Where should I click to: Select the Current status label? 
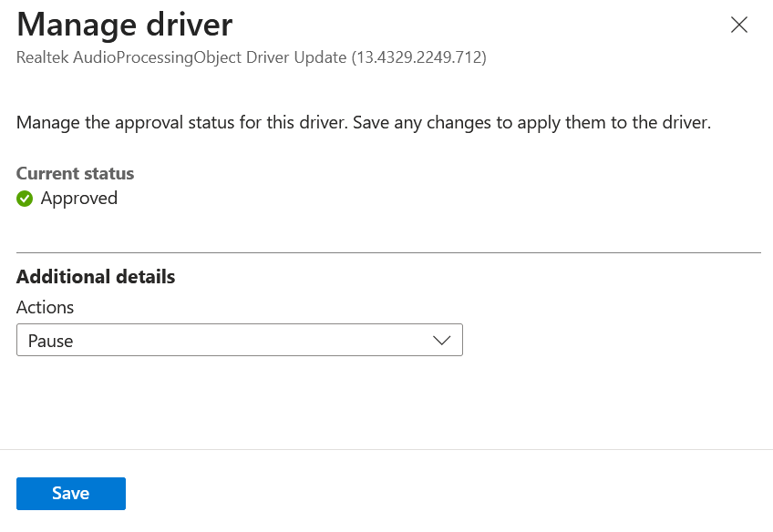[x=75, y=173]
